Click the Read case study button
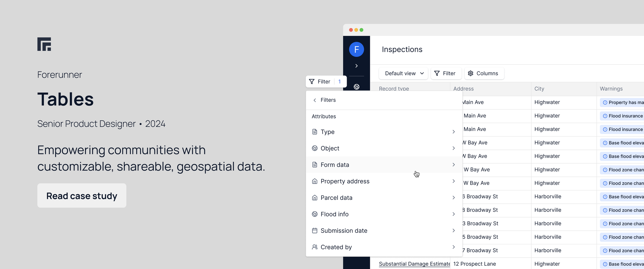Viewport: 644px width, 269px height. (x=82, y=196)
